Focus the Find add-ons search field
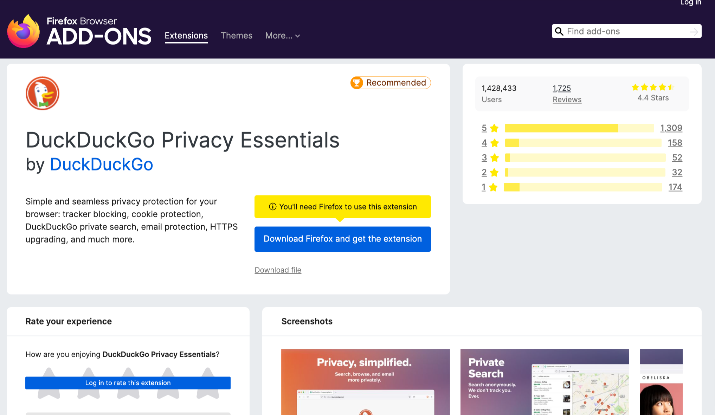This screenshot has width=715, height=415. point(627,31)
